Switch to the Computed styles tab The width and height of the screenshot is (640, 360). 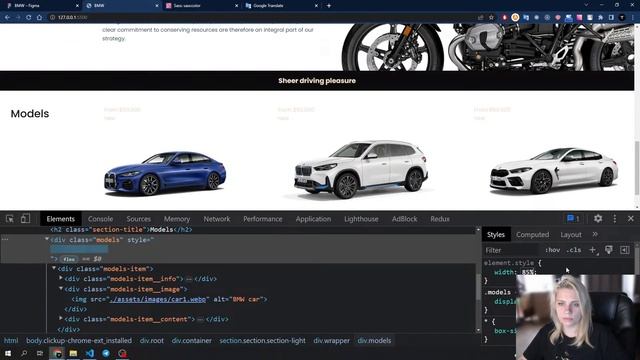[x=532, y=235]
